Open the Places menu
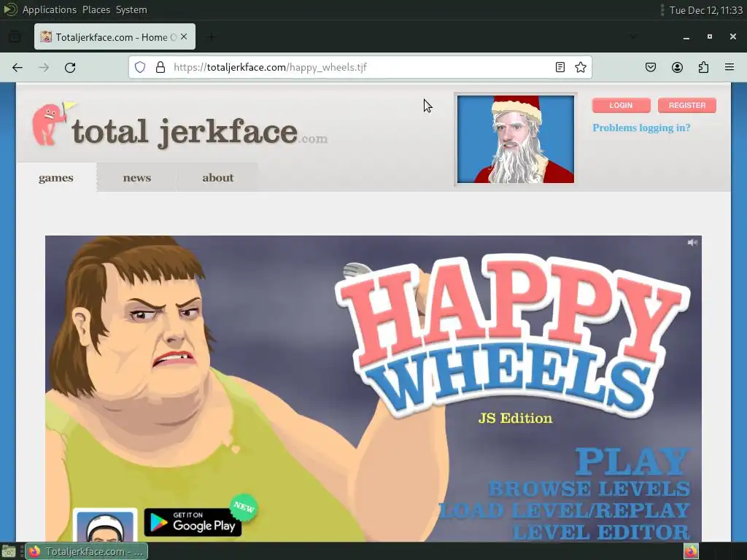Screen dimensions: 747x560 pos(96,9)
